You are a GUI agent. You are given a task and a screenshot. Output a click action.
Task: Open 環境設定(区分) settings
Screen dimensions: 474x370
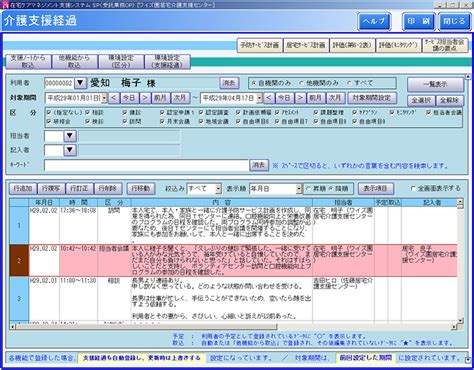(121, 62)
